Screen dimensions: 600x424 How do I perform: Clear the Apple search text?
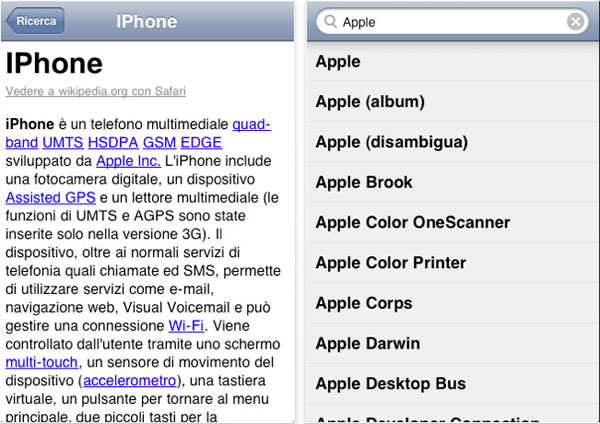pos(576,21)
